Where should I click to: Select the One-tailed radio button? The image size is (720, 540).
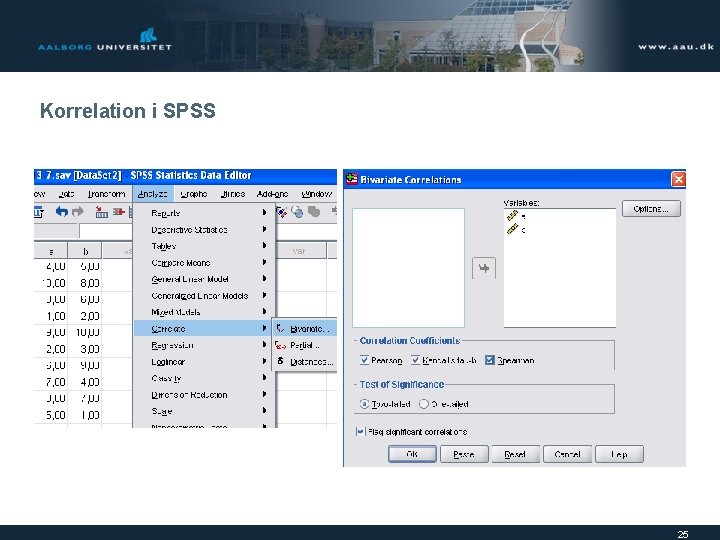[424, 404]
